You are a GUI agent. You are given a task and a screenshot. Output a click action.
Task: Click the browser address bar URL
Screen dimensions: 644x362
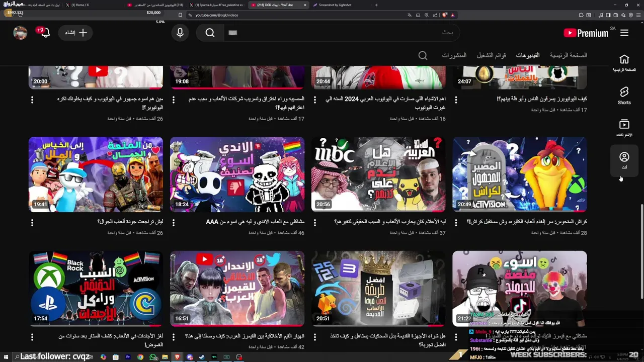coord(217,15)
